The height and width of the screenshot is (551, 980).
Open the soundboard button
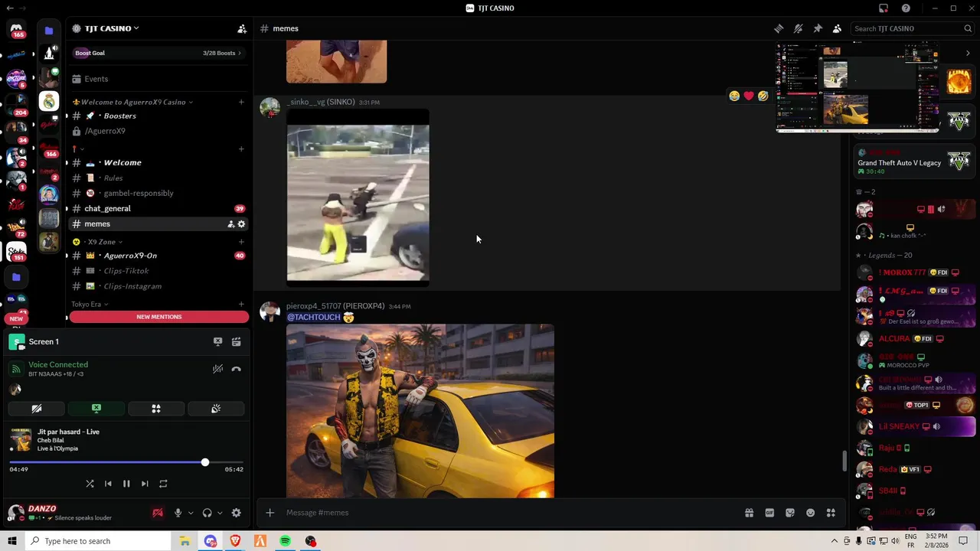pyautogui.click(x=216, y=409)
